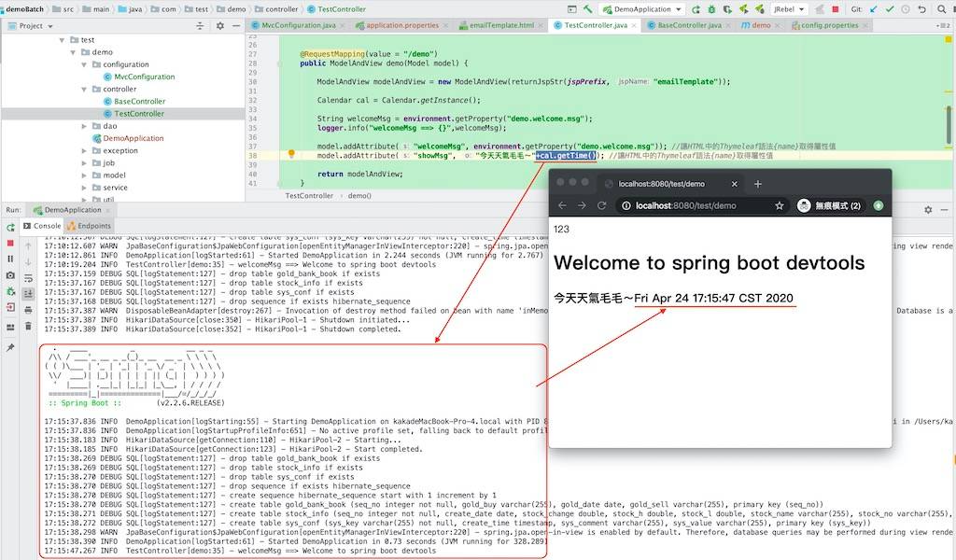Collapse the controller folder arrow
Image resolution: width=956 pixels, height=560 pixels.
pyautogui.click(x=83, y=90)
